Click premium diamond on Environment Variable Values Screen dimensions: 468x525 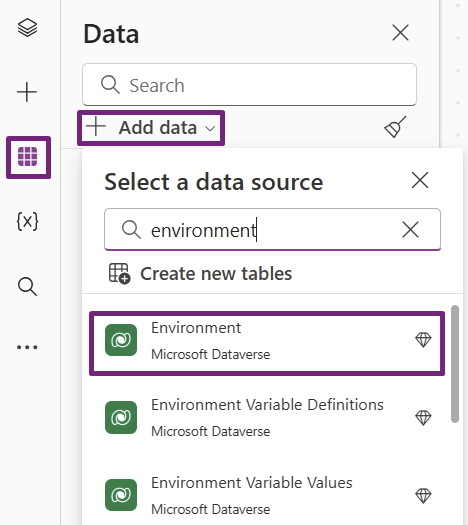coord(423,496)
